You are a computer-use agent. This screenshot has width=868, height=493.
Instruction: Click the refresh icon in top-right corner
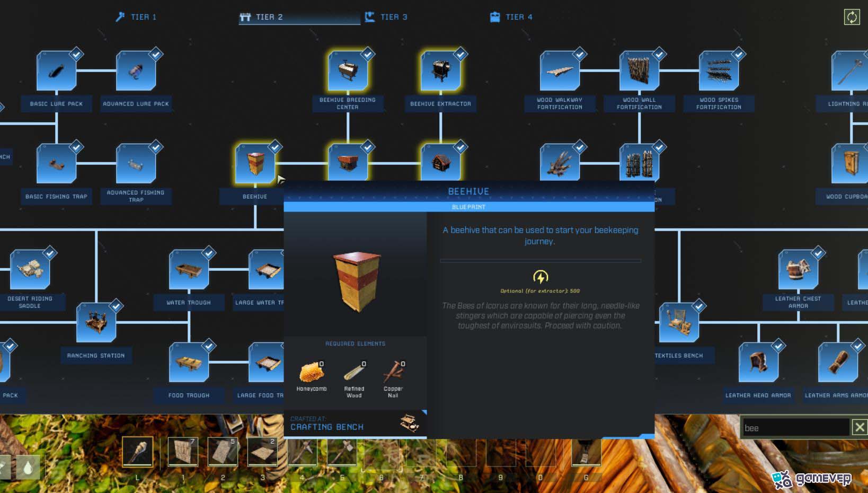(x=852, y=17)
